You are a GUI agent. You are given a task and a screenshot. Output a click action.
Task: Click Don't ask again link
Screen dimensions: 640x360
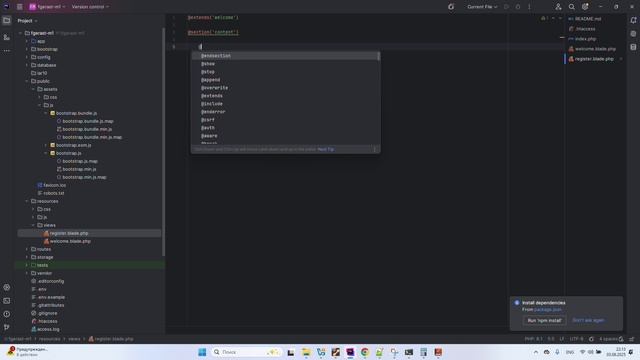point(588,320)
